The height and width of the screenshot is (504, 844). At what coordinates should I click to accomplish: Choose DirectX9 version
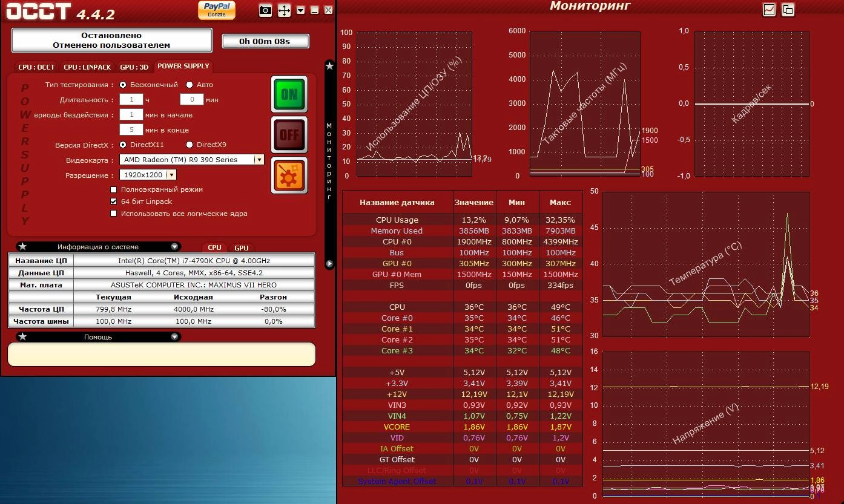click(190, 145)
